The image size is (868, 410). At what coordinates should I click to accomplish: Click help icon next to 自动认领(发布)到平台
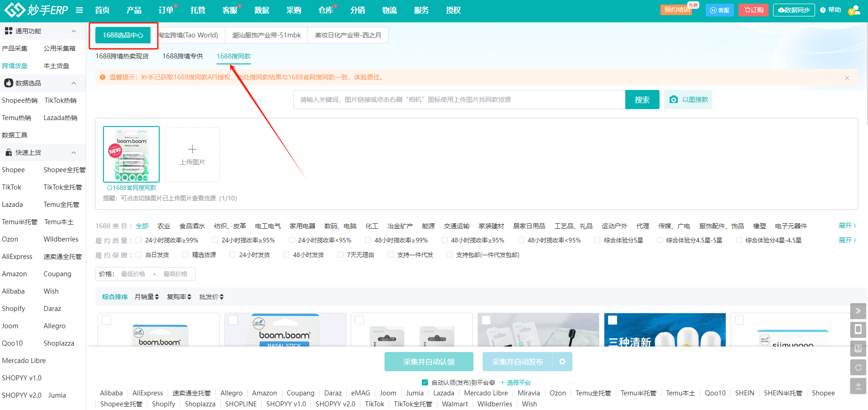tap(492, 383)
